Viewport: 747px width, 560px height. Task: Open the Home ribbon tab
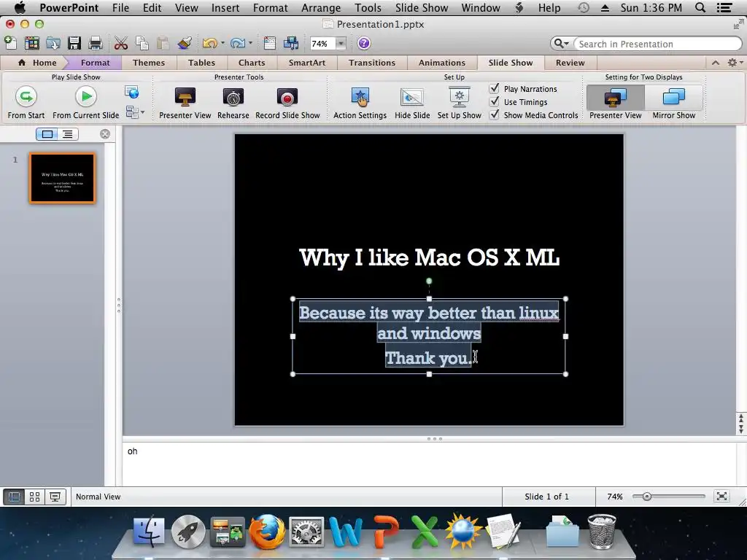point(38,63)
